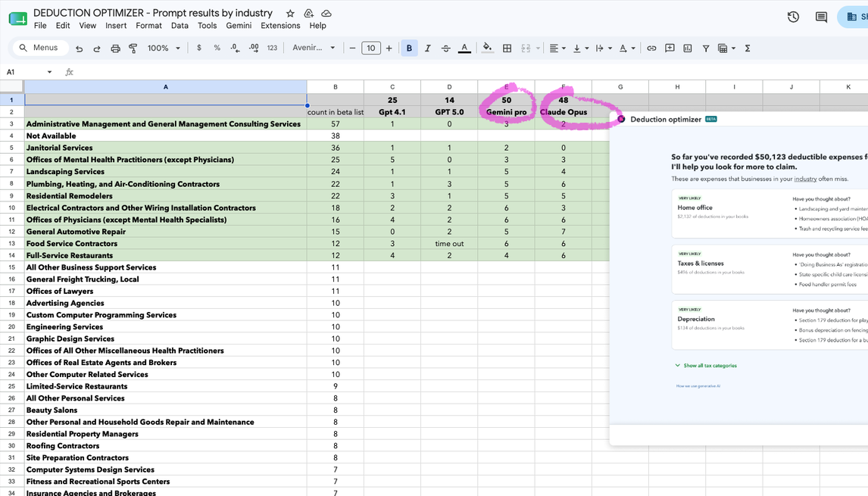Viewport: 868px width, 496px height.
Task: Format as currency with dollar icon
Action: pos(198,48)
